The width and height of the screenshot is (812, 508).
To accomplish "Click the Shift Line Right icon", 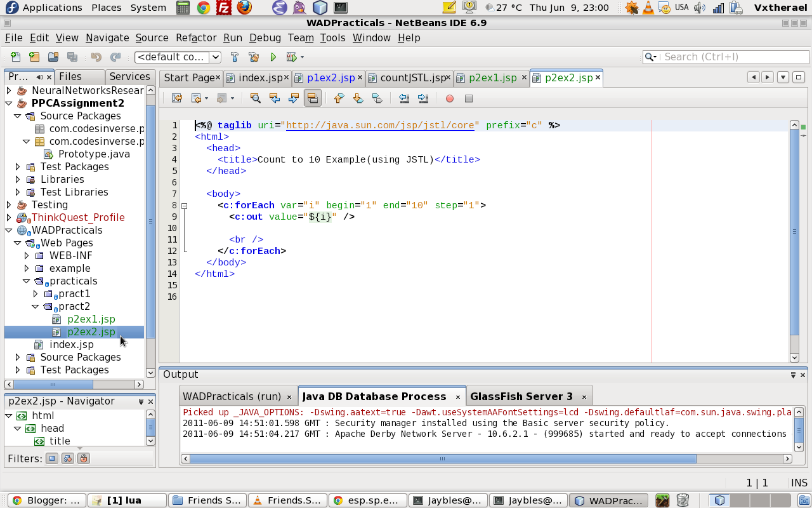I will pos(423,98).
